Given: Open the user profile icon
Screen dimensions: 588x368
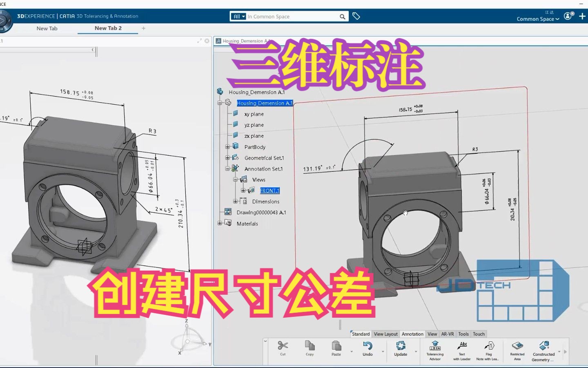Looking at the screenshot, I should (568, 16).
